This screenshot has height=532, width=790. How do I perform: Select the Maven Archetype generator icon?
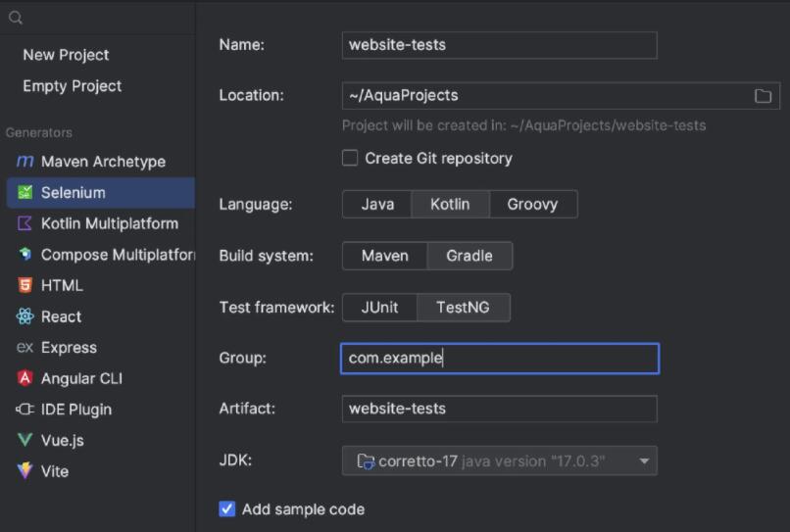click(x=25, y=162)
